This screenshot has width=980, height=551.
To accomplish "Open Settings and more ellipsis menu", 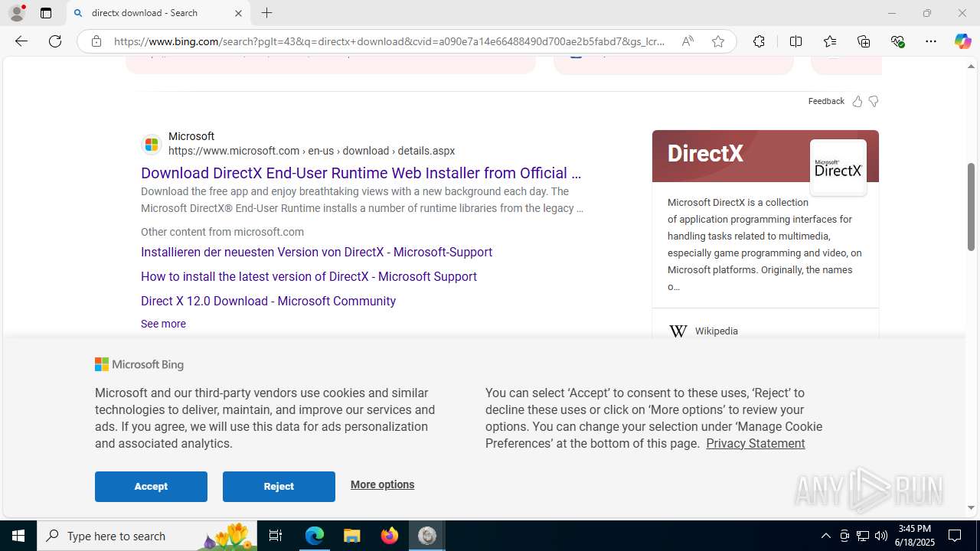I will pyautogui.click(x=931, y=41).
